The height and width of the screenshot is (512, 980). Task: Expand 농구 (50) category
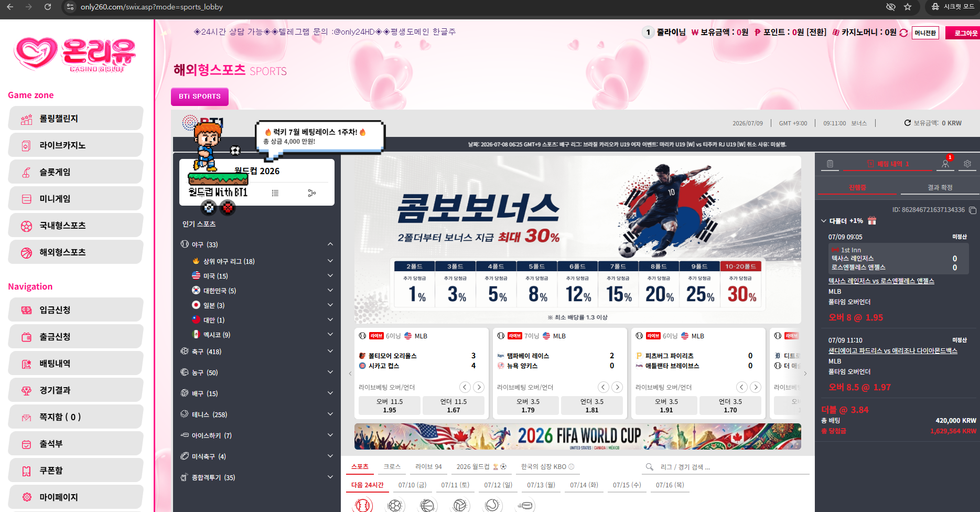click(x=330, y=372)
